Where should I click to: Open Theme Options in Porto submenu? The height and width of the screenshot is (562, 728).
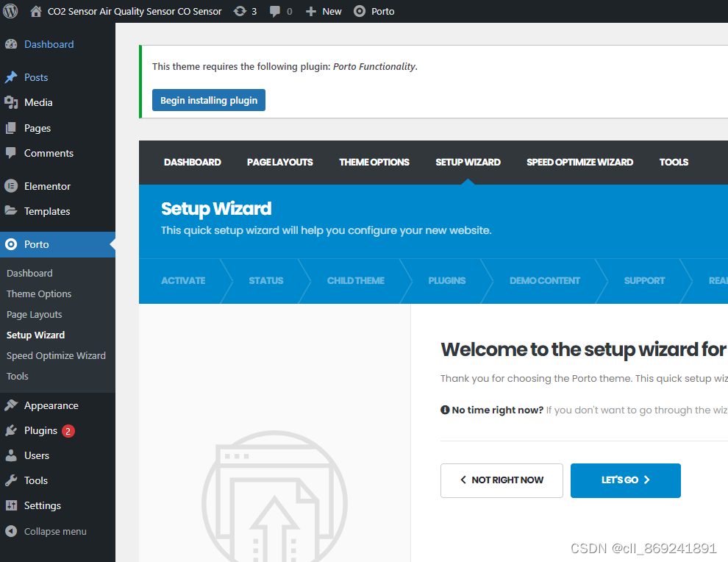click(x=39, y=294)
